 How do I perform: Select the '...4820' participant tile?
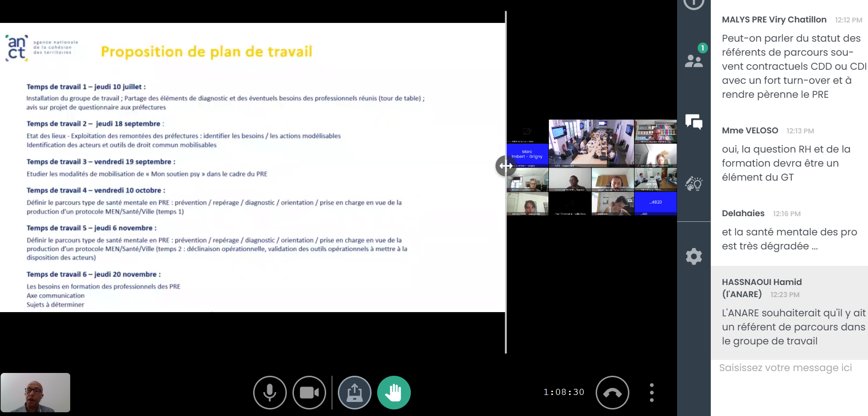[655, 203]
